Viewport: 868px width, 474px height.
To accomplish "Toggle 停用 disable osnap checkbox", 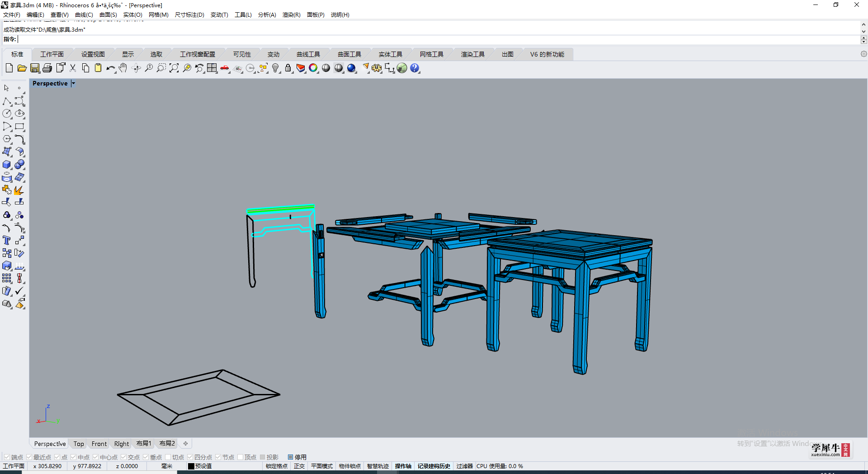I will [290, 457].
